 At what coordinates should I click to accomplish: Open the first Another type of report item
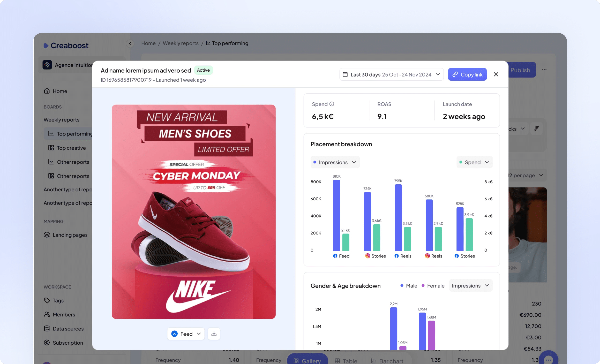point(68,189)
